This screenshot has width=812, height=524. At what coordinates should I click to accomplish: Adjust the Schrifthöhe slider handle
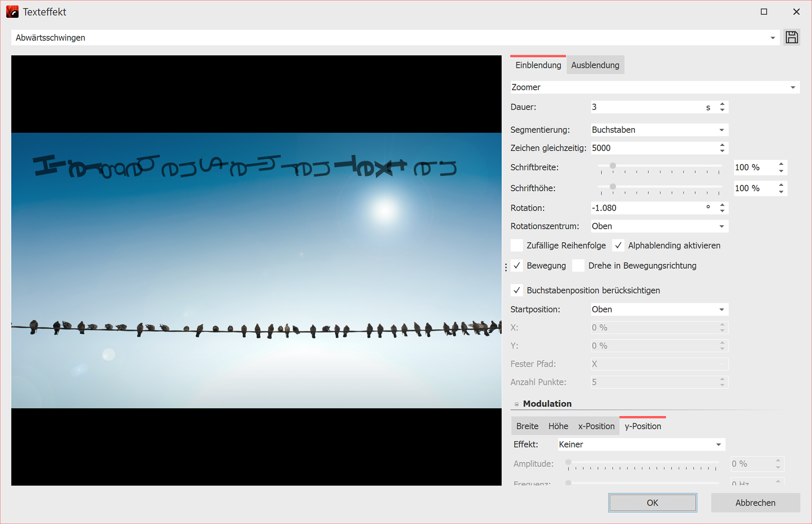612,186
